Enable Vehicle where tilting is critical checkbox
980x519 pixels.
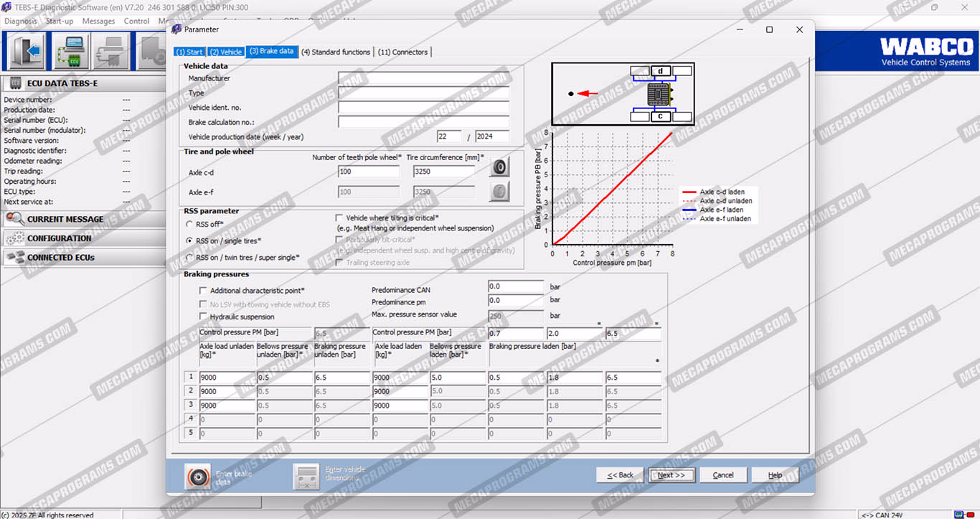tap(340, 218)
